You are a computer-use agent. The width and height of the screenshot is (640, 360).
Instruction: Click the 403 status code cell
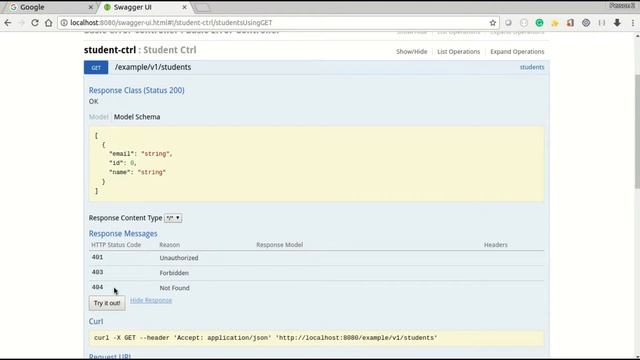(97, 272)
